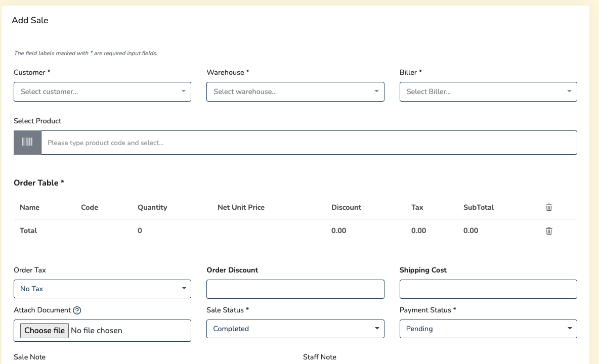Open the Customer dropdown
599x364 pixels.
102,92
